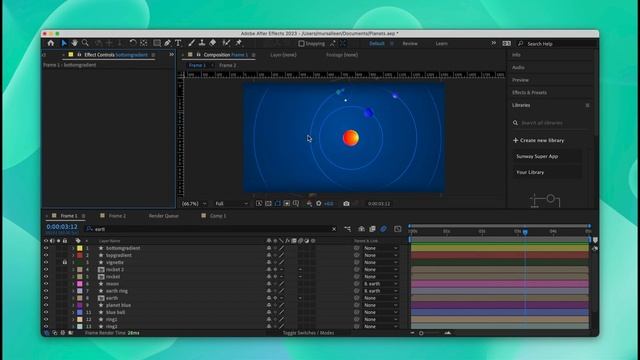
Task: Hide the topgradient layer with eye icon
Action: tap(46, 256)
